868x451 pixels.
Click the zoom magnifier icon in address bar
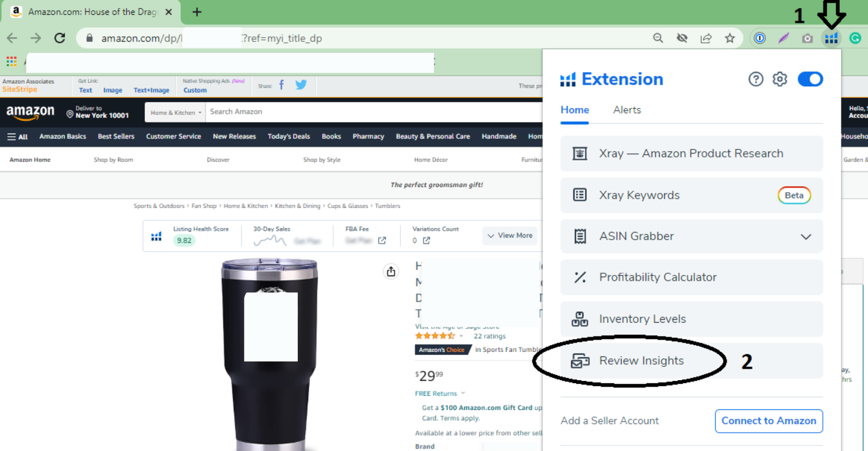(658, 38)
